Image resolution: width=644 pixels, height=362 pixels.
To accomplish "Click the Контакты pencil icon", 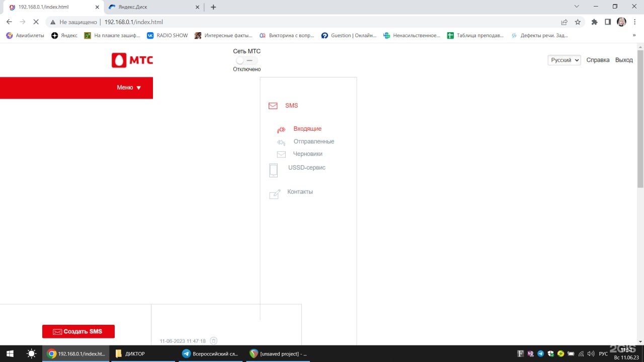I will point(275,194).
